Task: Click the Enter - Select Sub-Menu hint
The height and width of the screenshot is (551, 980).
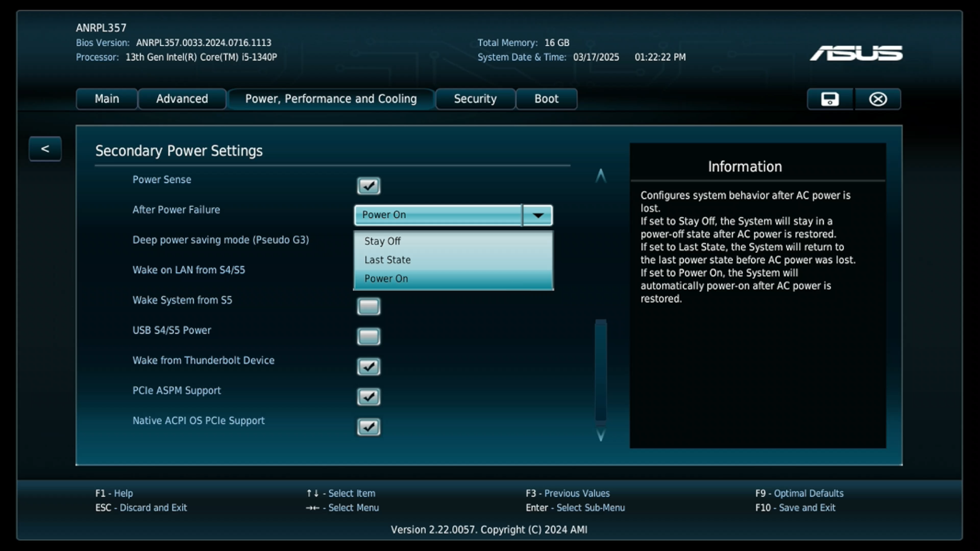Action: [575, 508]
